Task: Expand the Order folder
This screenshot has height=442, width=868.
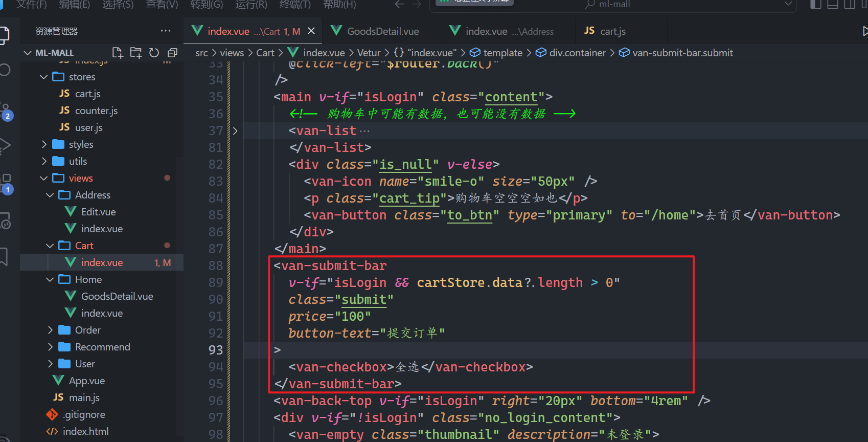Action: pyautogui.click(x=50, y=330)
